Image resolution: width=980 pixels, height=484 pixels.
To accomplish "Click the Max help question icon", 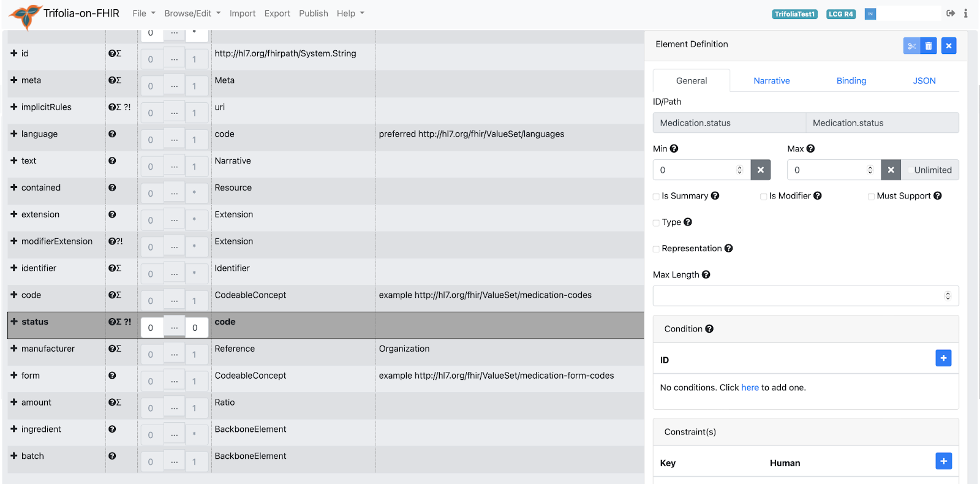I will (810, 149).
